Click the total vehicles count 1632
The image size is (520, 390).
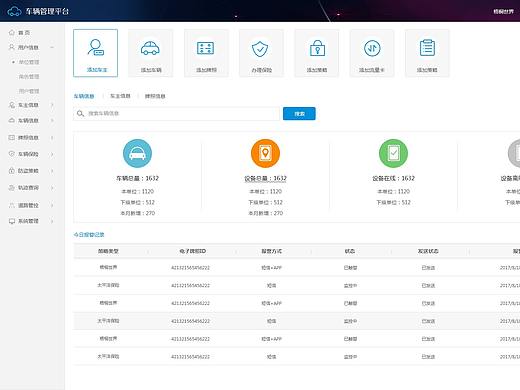coord(137,178)
